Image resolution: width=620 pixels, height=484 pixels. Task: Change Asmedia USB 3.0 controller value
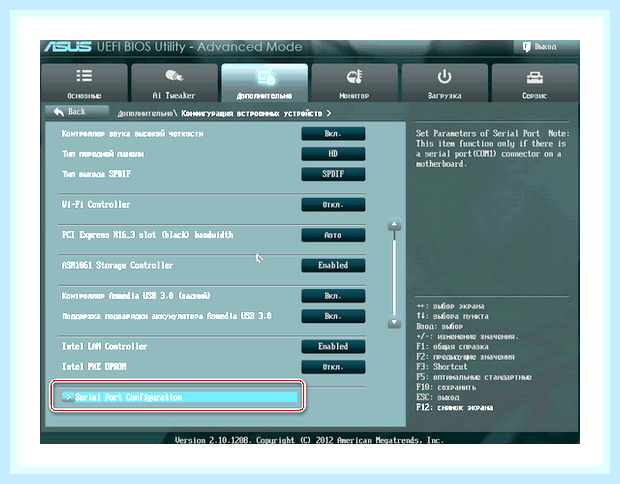click(x=333, y=296)
